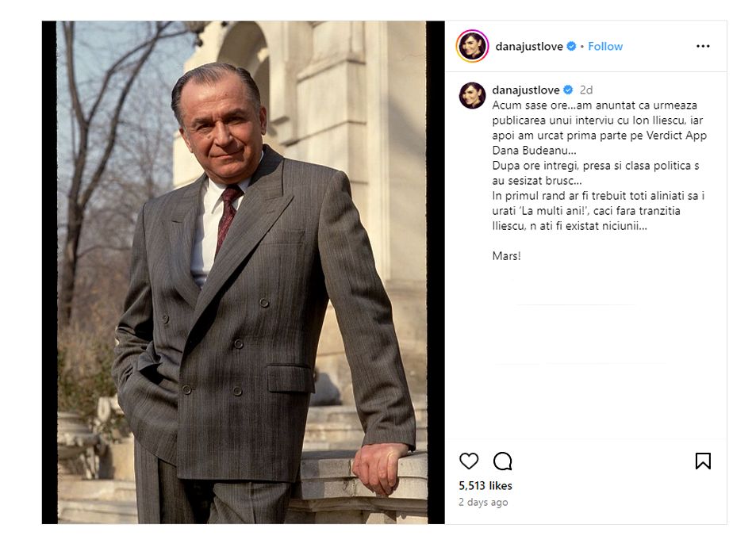This screenshot has width=756, height=555.
Task: Save the post with the bookmark icon
Action: pos(703,461)
